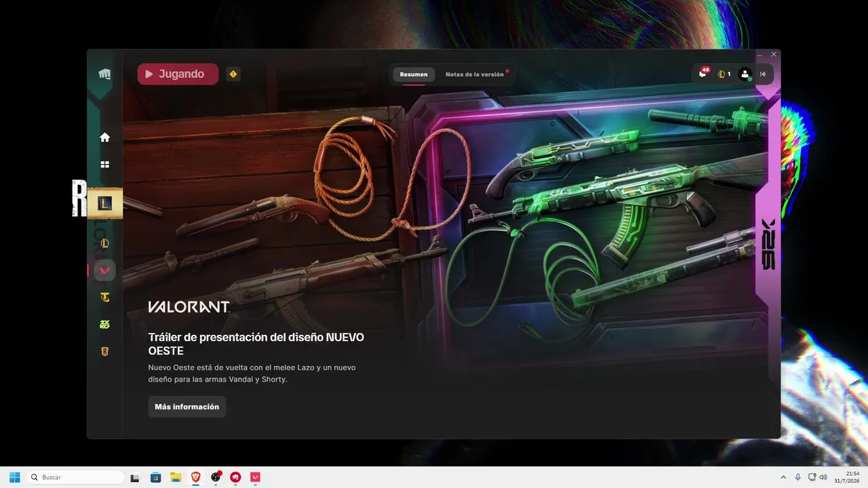This screenshot has height=488, width=868.
Task: Go to the Home icon in sidebar
Action: coord(104,138)
